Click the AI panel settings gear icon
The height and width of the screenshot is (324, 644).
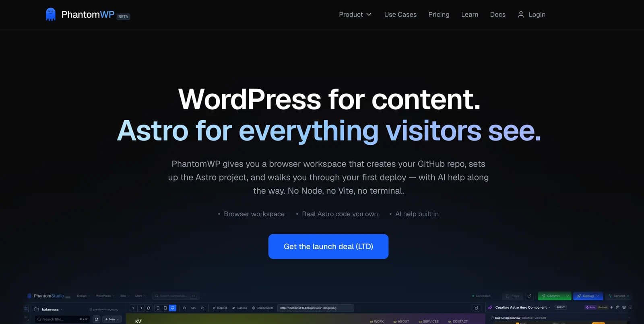pyautogui.click(x=624, y=308)
